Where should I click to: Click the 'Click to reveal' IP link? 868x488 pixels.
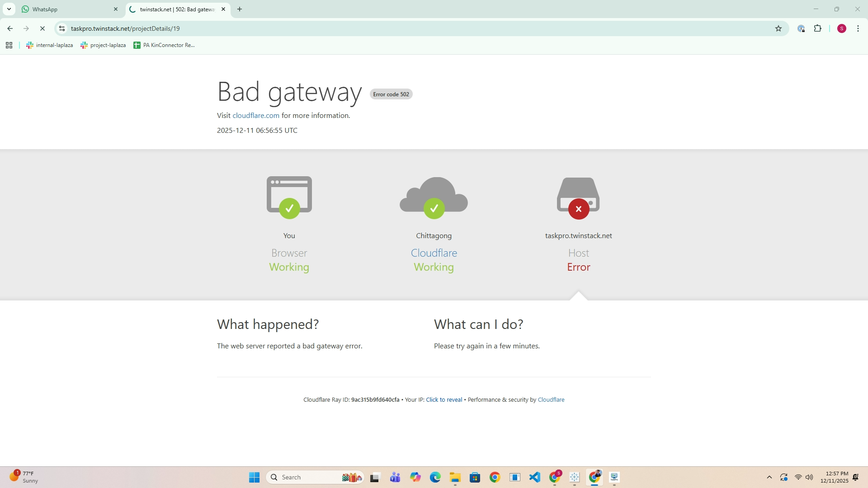pyautogui.click(x=443, y=400)
